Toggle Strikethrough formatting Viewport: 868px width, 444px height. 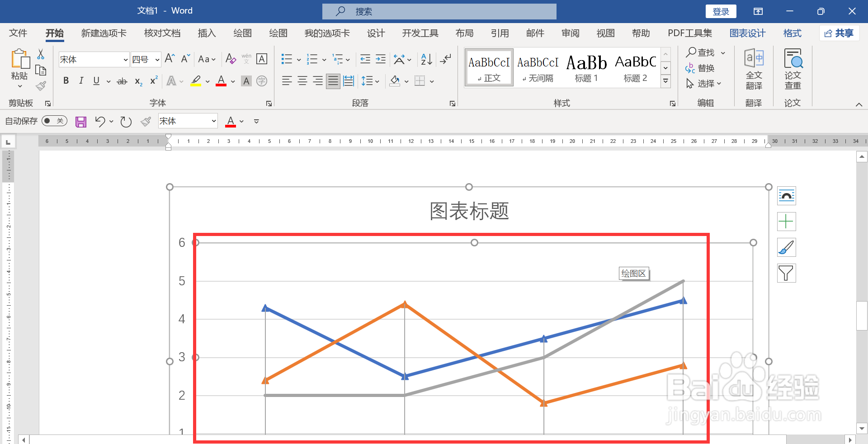coord(122,81)
